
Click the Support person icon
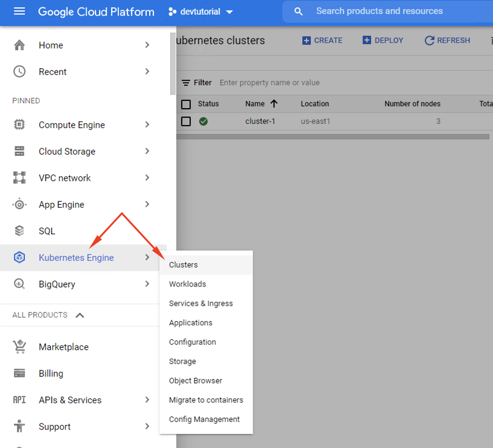(x=19, y=426)
